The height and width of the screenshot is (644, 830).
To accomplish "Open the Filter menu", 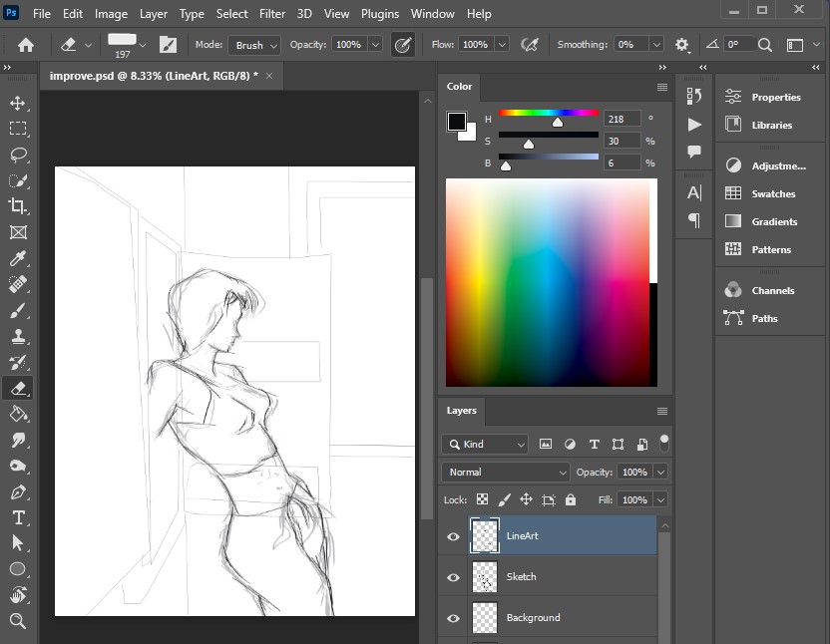I will pos(272,14).
